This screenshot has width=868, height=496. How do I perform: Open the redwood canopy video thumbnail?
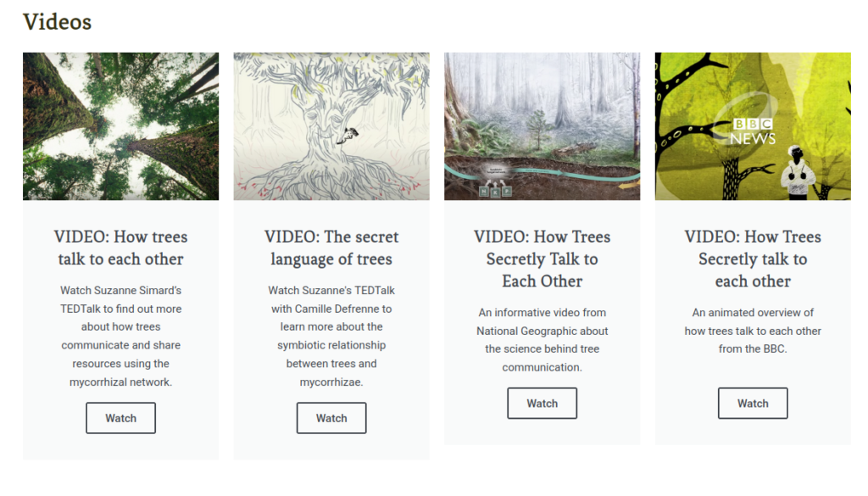point(120,126)
